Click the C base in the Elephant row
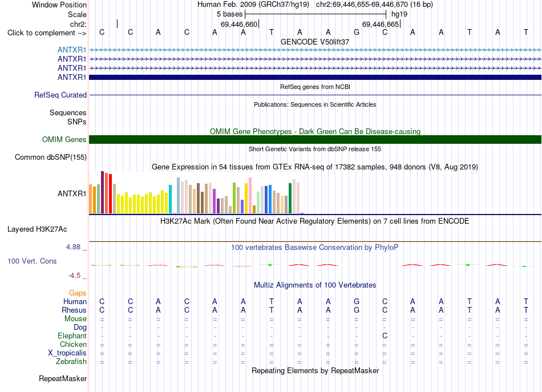This screenshot has width=542, height=392. (x=385, y=336)
